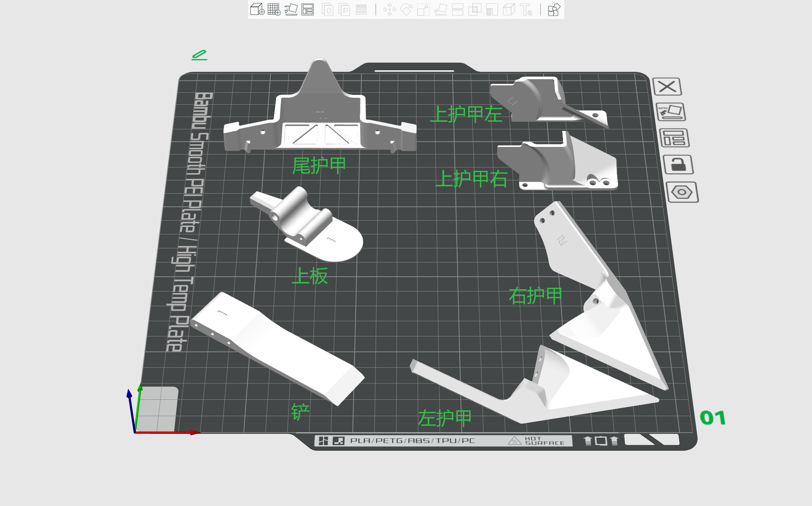Select the Rotate tool icon
The image size is (812, 506).
pyautogui.click(x=406, y=9)
